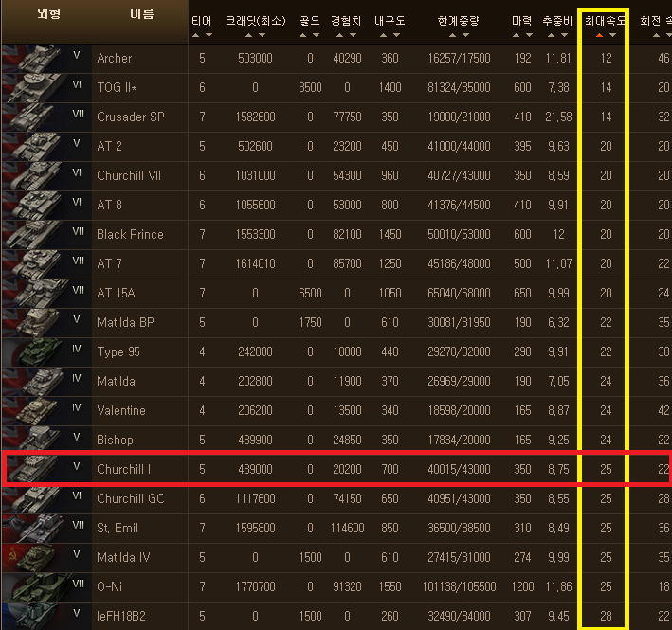Click durability 1450 in Black Prince row
Image resolution: width=672 pixels, height=630 pixels.
[x=390, y=234]
